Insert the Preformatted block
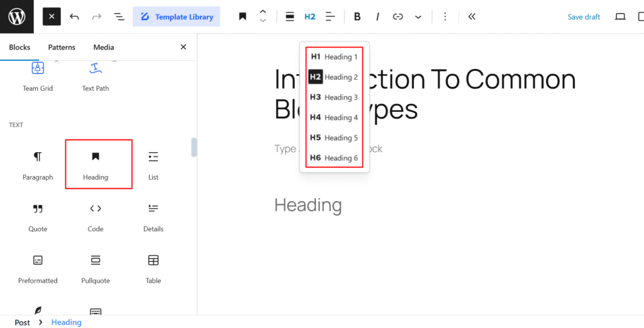Image resolution: width=644 pixels, height=328 pixels. pos(38,268)
